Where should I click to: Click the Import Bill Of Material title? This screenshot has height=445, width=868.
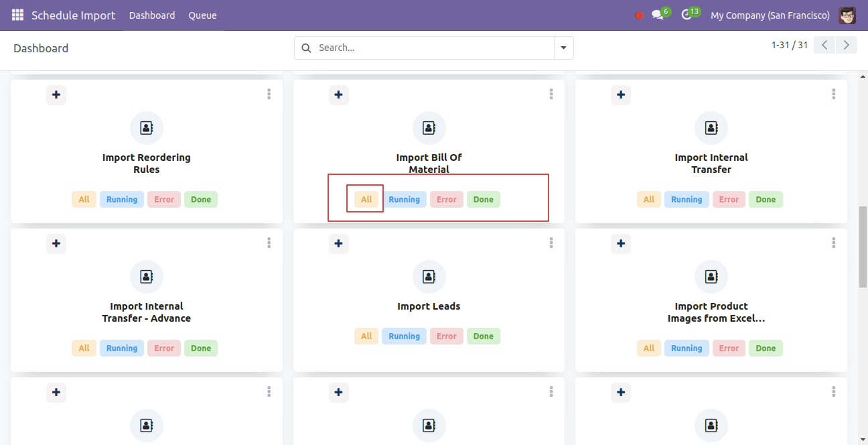[429, 164]
